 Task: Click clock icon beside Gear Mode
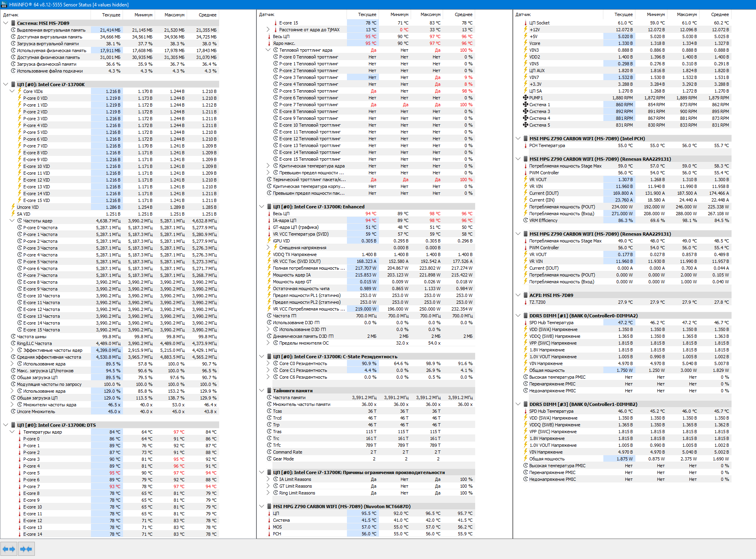[x=269, y=459]
